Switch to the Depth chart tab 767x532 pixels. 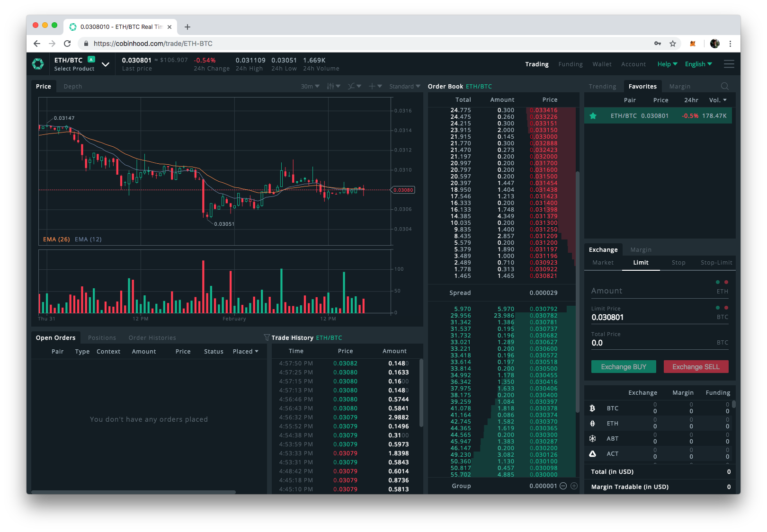pyautogui.click(x=73, y=86)
